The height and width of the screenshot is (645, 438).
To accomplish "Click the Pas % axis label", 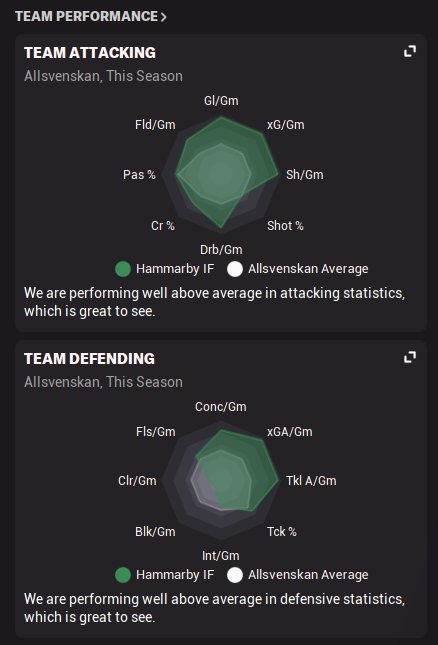I will click(139, 174).
